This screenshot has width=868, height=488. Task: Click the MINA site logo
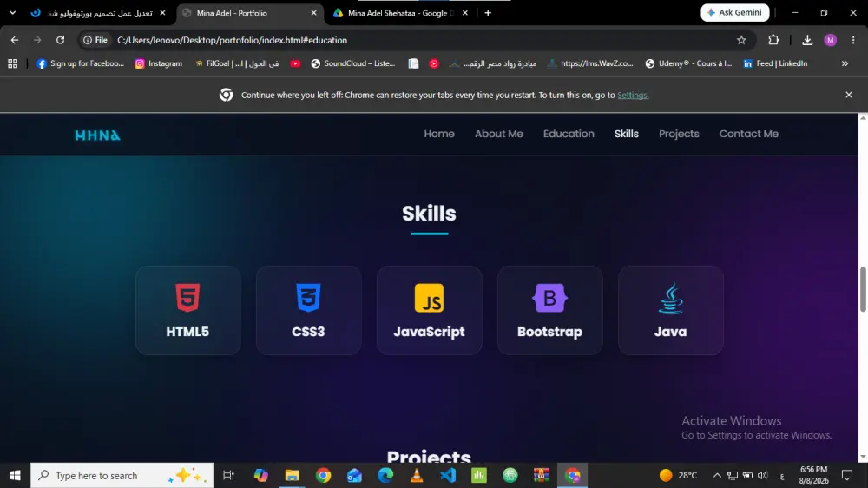click(97, 135)
